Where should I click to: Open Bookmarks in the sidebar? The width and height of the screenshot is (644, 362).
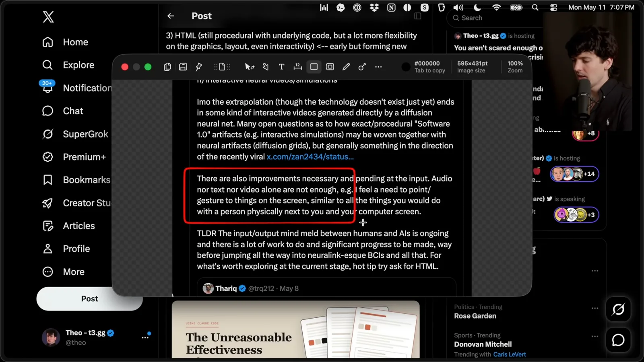click(x=76, y=180)
